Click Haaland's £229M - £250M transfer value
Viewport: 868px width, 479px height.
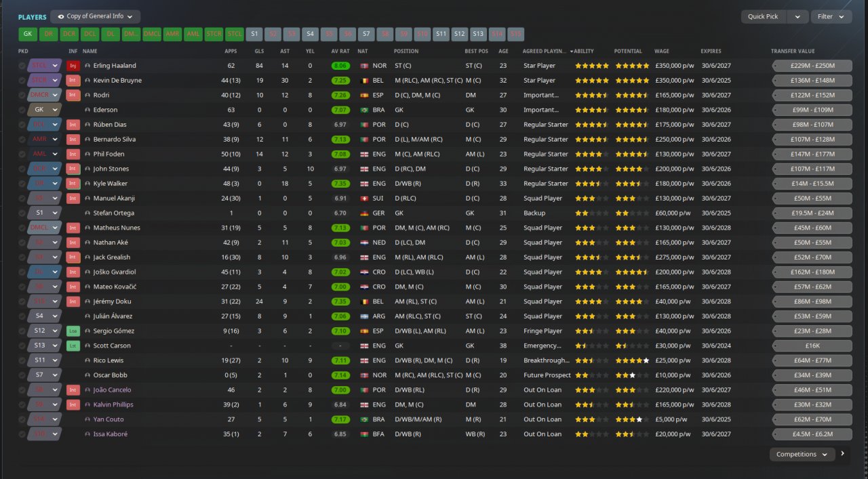(812, 66)
